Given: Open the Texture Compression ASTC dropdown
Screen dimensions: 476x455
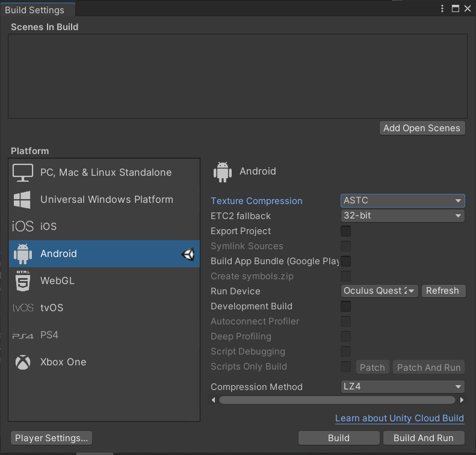Looking at the screenshot, I should coord(403,200).
